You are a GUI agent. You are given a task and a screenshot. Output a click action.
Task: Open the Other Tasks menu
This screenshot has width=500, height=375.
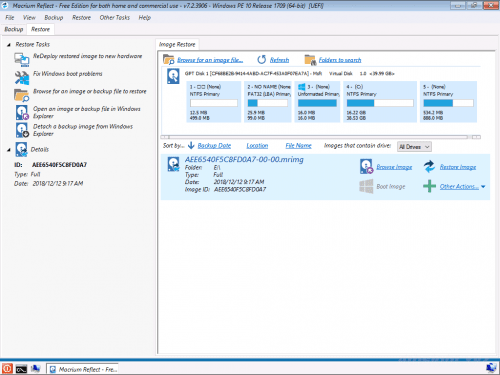[x=115, y=18]
